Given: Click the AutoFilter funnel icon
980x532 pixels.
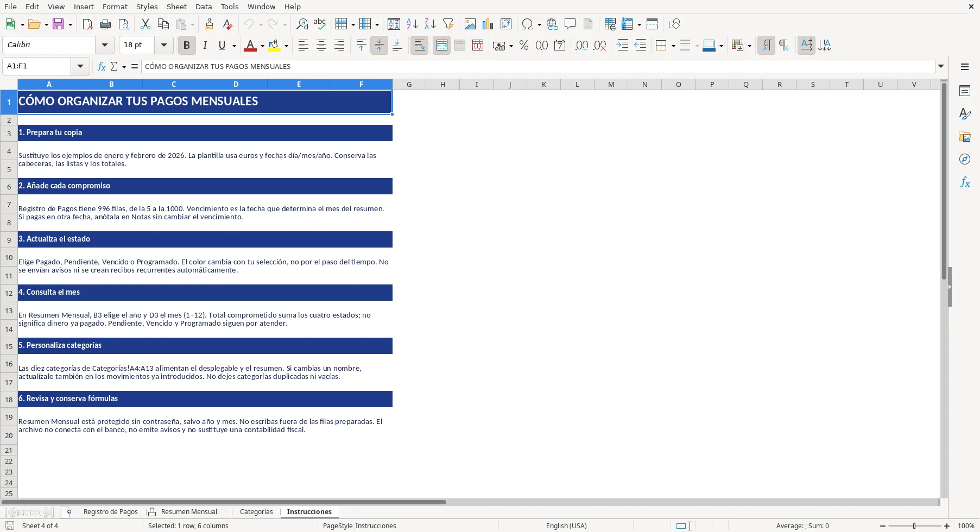Looking at the screenshot, I should pyautogui.click(x=448, y=24).
